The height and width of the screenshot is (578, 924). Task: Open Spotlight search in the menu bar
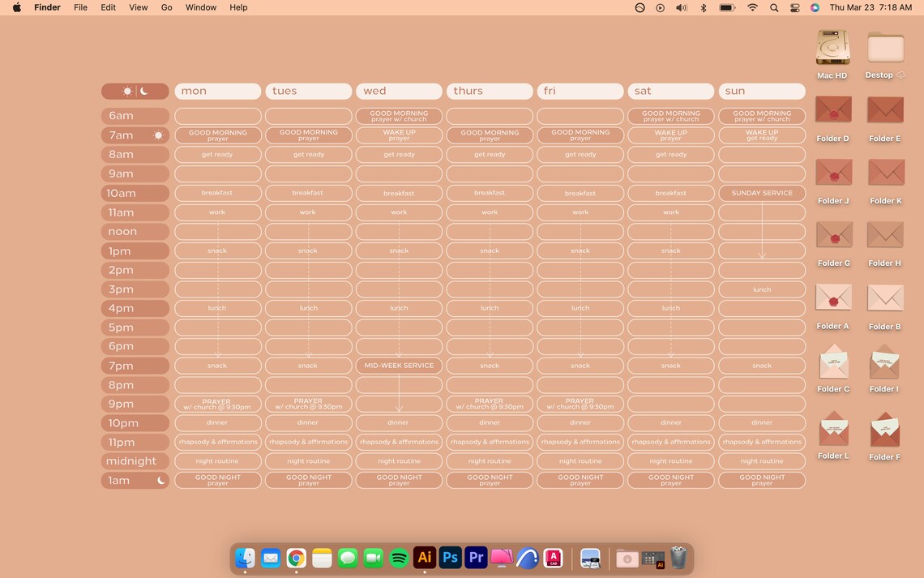(772, 7)
